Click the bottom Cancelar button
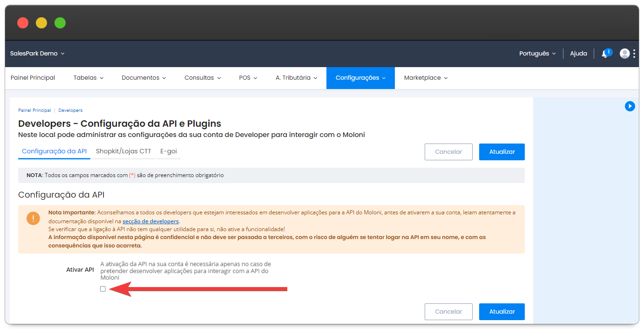The image size is (644, 329). pos(448,312)
